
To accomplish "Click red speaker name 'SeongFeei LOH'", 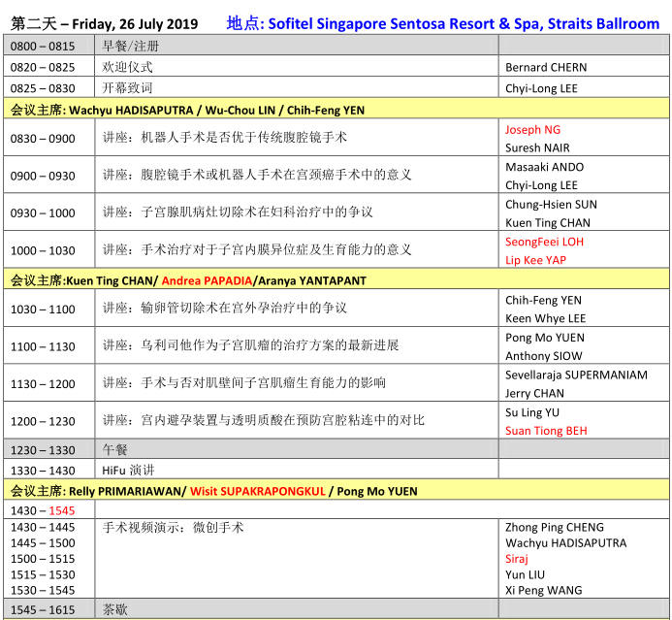I will (x=544, y=242).
